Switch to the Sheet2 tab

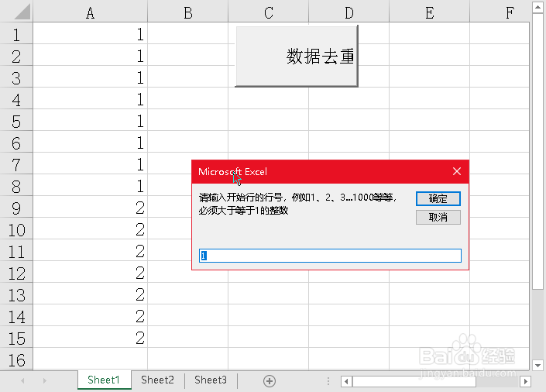pos(157,380)
